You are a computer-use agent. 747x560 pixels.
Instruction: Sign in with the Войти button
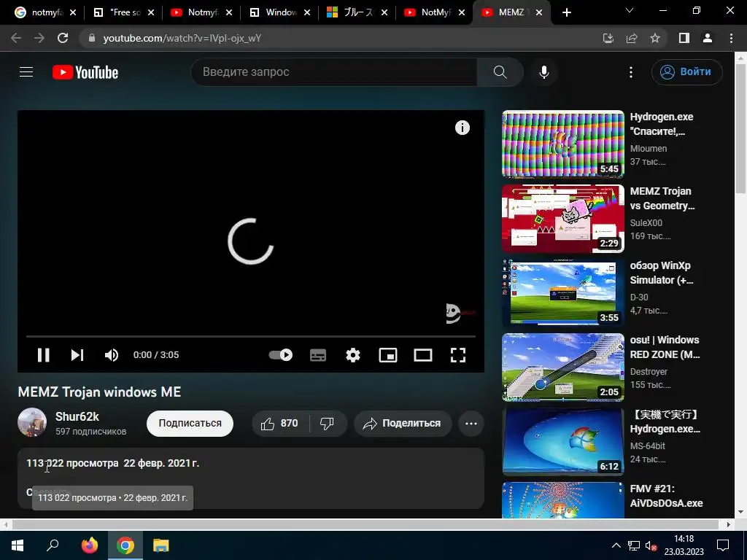pos(686,72)
